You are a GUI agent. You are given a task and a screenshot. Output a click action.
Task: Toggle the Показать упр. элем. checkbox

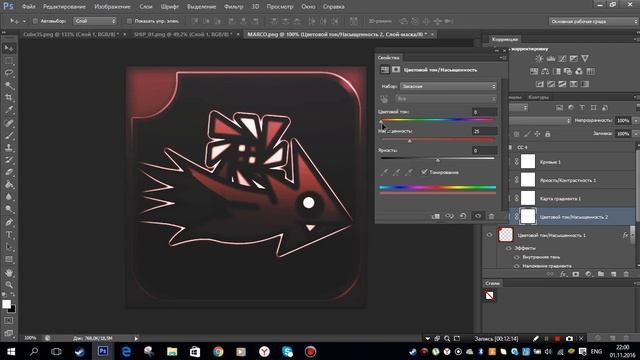(x=129, y=21)
